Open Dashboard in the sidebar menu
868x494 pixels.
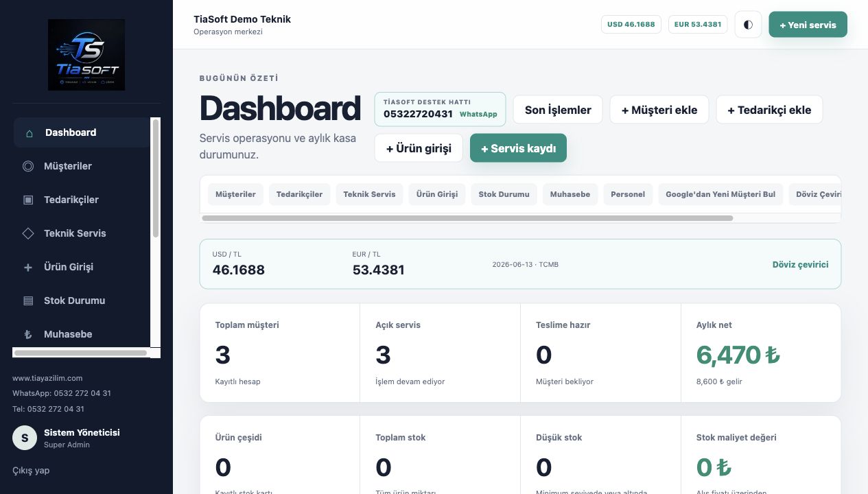click(82, 132)
